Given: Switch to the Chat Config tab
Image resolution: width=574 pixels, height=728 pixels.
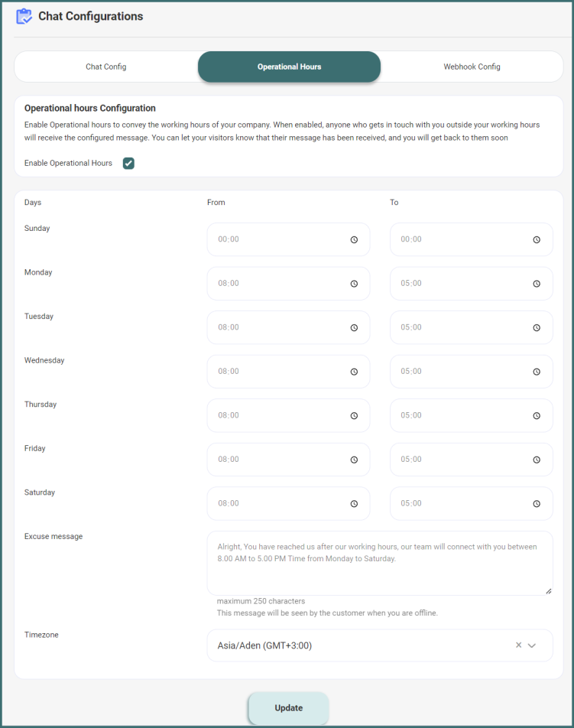Looking at the screenshot, I should pyautogui.click(x=106, y=67).
